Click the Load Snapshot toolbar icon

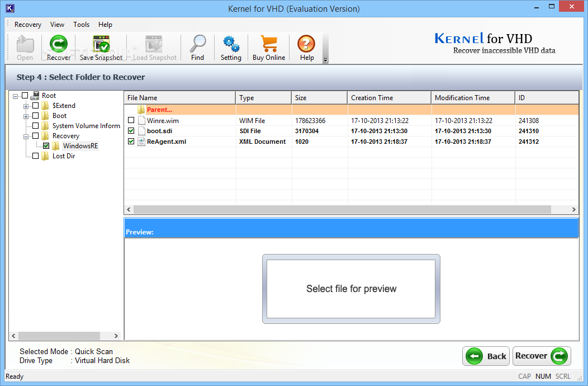pos(154,44)
